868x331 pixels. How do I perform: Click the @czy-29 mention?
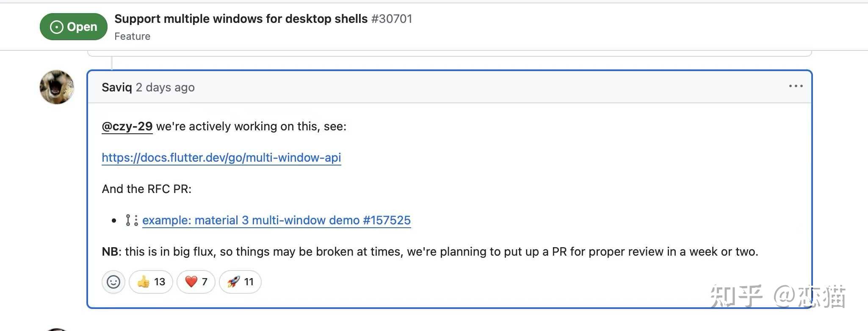(x=127, y=127)
